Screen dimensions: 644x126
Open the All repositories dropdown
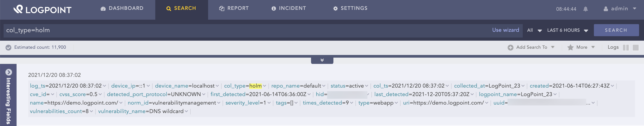point(534,30)
